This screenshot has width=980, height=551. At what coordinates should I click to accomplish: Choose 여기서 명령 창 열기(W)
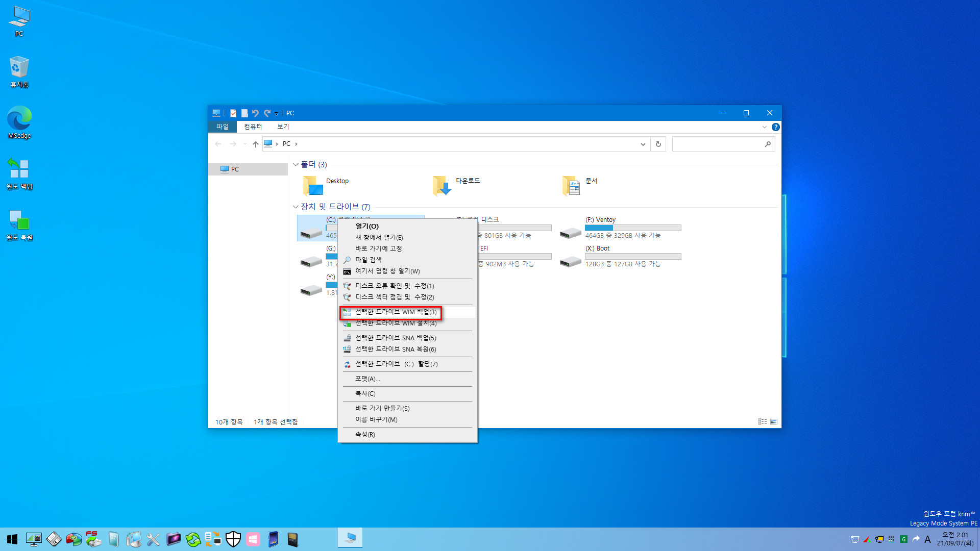407,271
